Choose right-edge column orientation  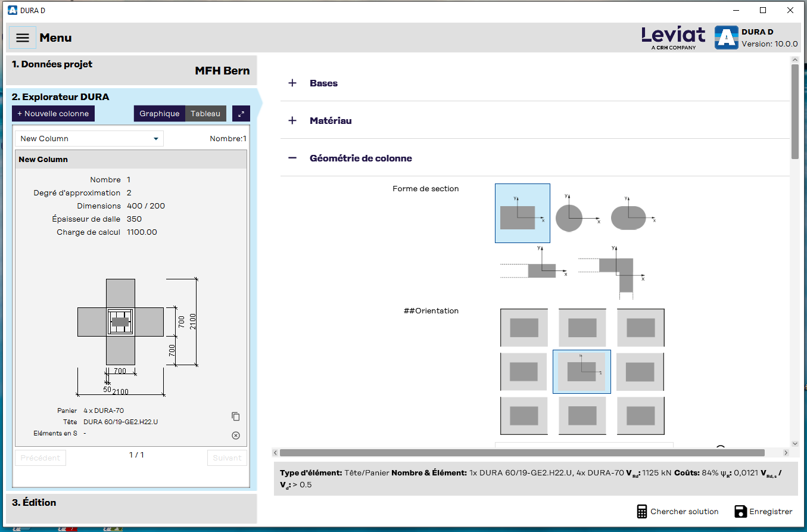640,372
